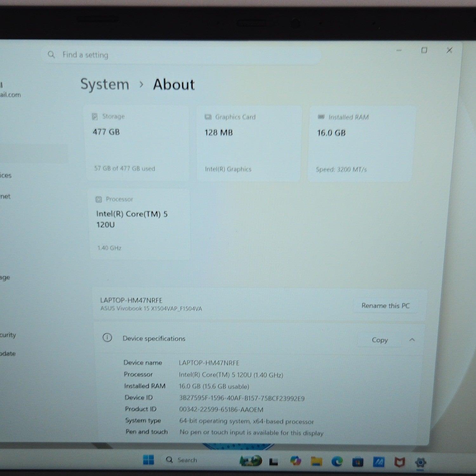Maximize the Settings window
The height and width of the screenshot is (476, 476).
pos(424,50)
